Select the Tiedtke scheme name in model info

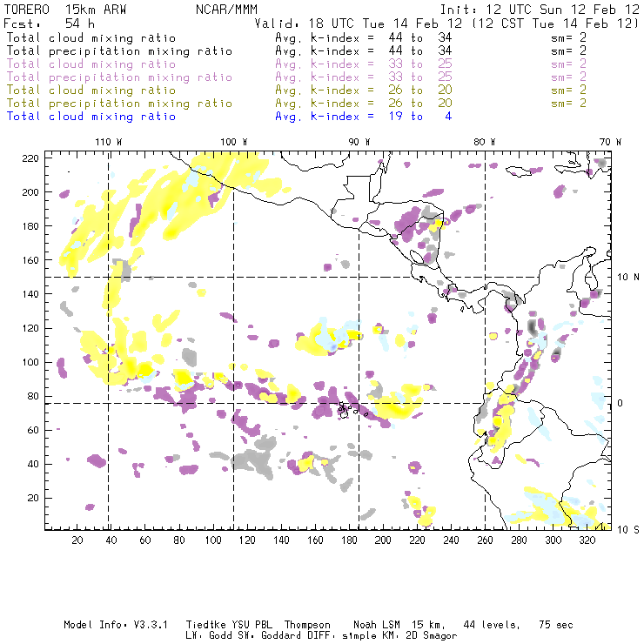pyautogui.click(x=206, y=625)
